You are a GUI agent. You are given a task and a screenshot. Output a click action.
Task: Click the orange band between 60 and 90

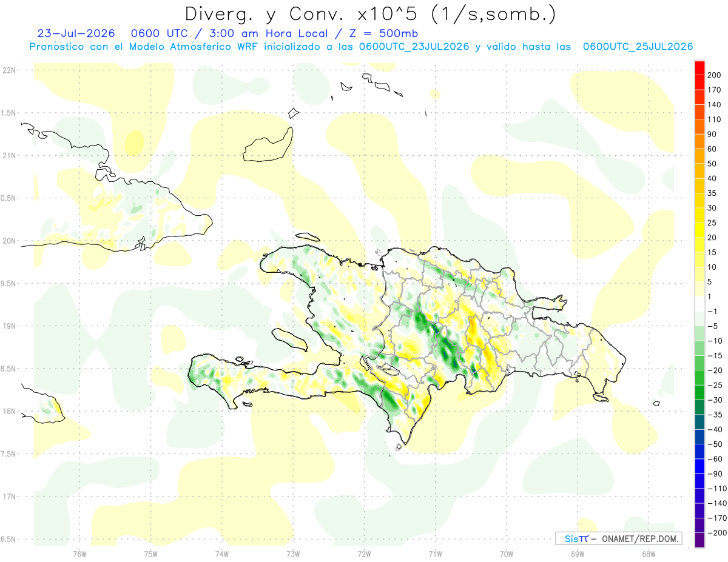tap(699, 142)
